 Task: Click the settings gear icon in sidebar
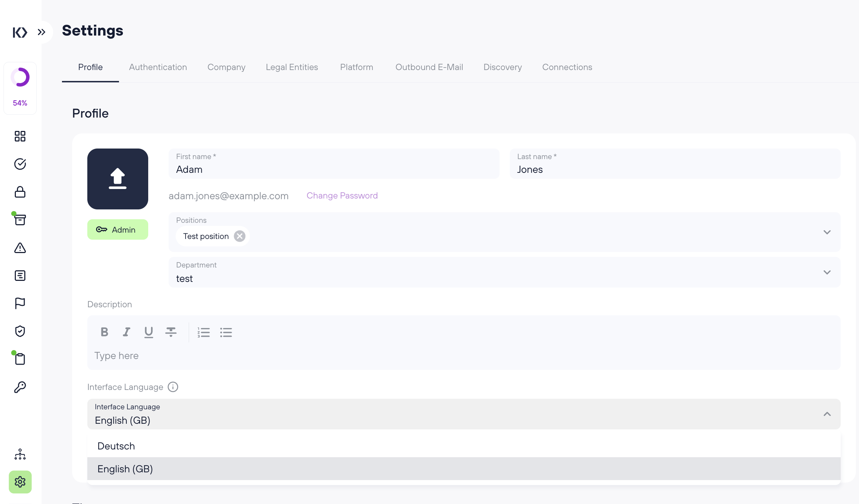[20, 482]
